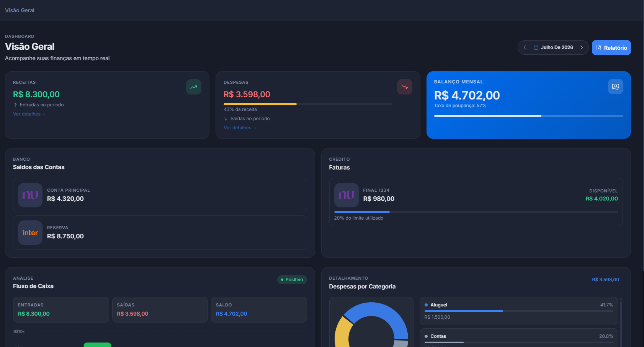The width and height of the screenshot is (644, 347).
Task: Select the Reserva balance R$ 8.750,00
Action: [65, 236]
